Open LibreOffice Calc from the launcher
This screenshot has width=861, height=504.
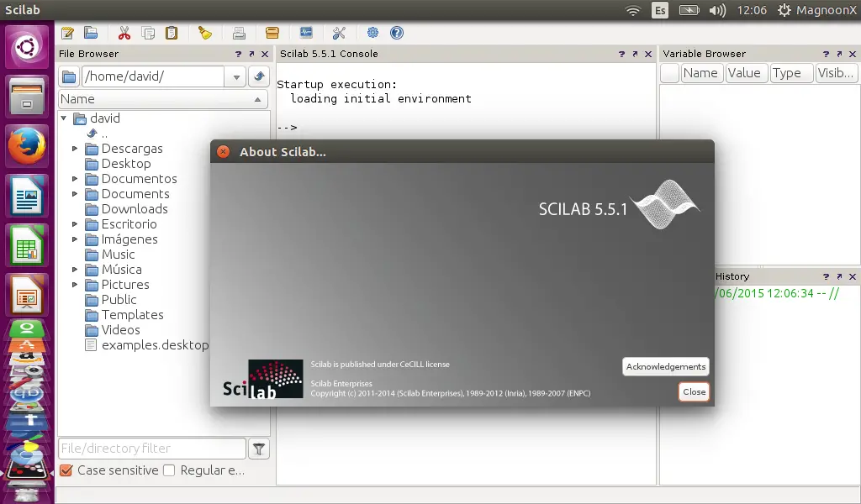click(x=27, y=244)
